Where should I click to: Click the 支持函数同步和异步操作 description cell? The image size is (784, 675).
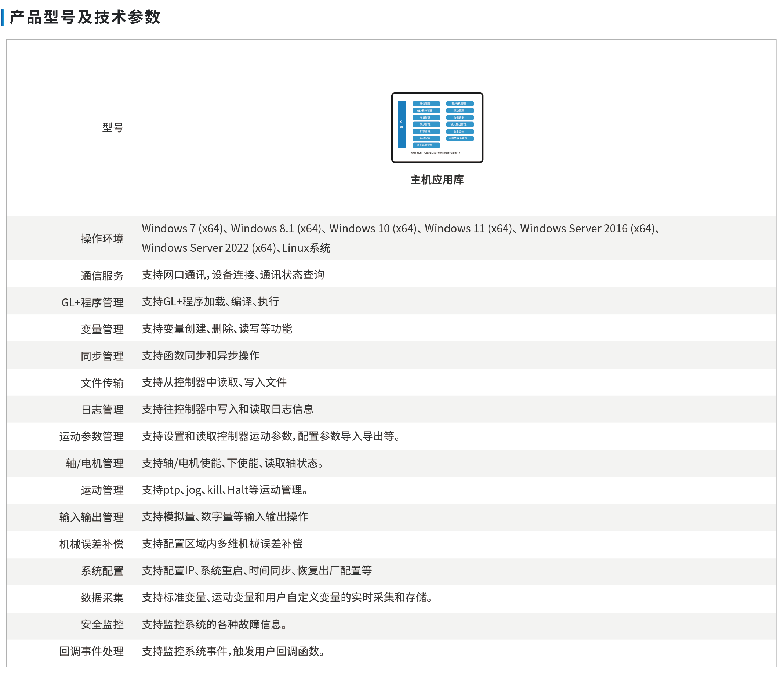(x=200, y=355)
